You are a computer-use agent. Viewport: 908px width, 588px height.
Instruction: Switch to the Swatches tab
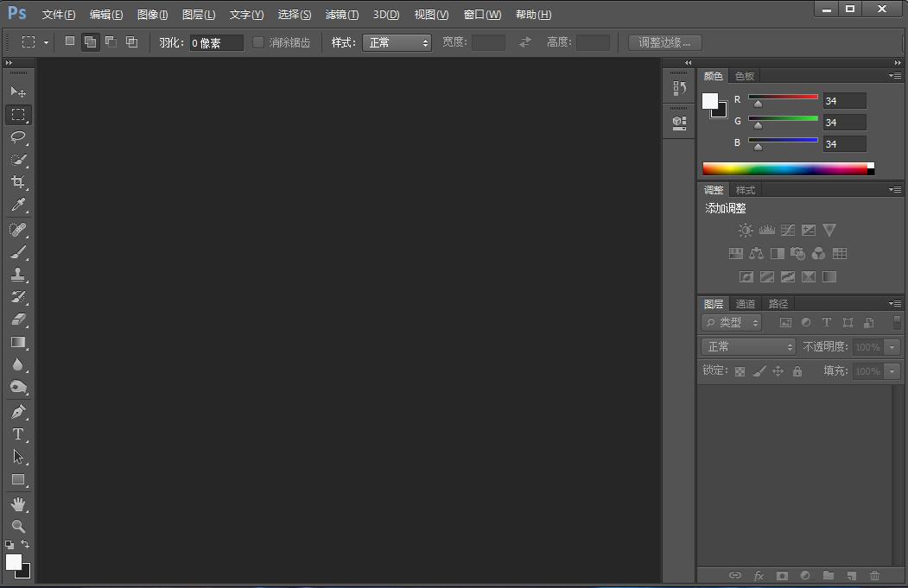(744, 76)
